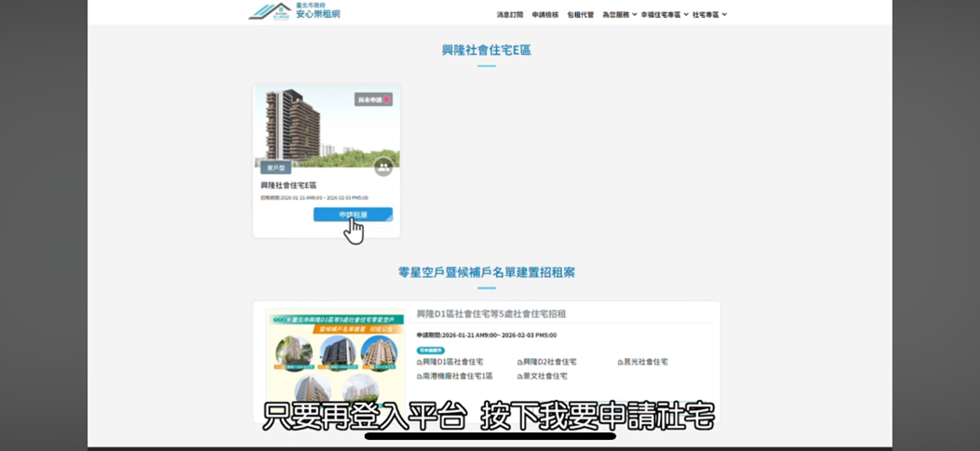The width and height of the screenshot is (980, 451).
Task: Click home icon beside 興隆D1區社會住宅
Action: [x=420, y=363]
